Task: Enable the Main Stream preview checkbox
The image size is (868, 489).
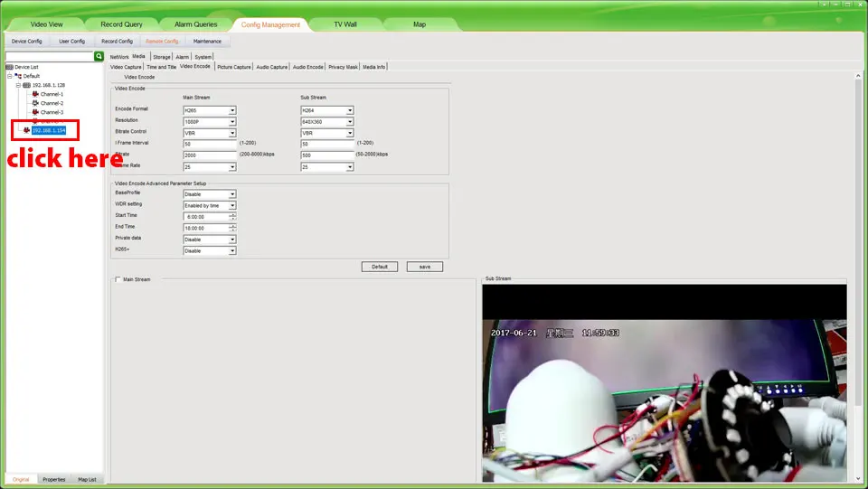Action: 118,279
